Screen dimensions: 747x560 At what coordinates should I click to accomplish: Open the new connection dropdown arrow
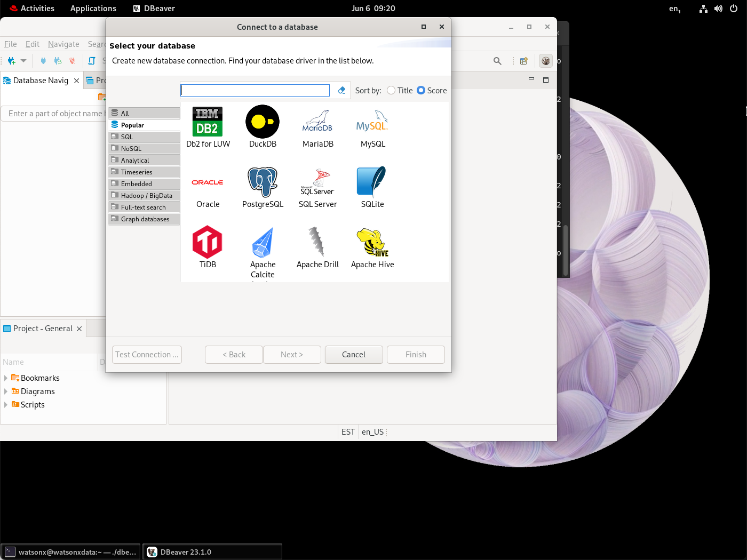[x=23, y=61]
